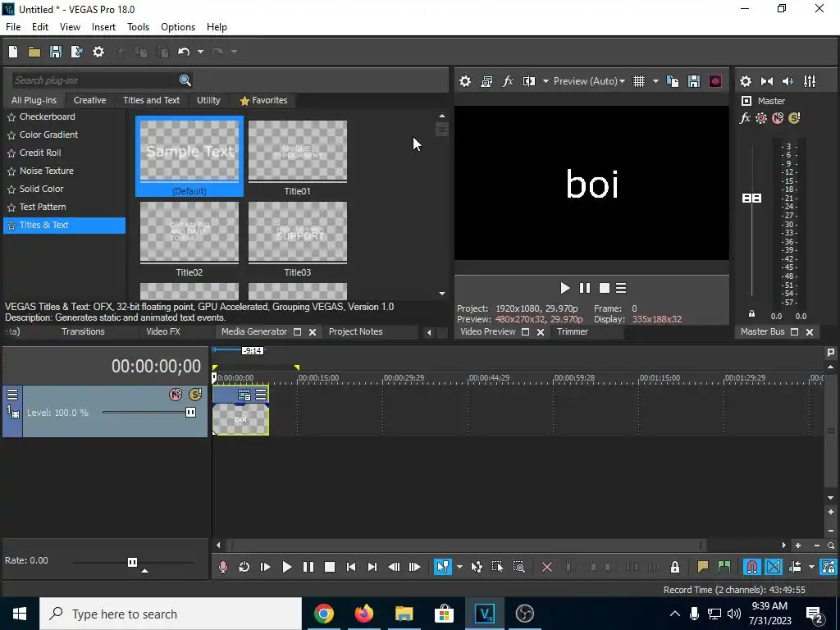Open mixing console icon in Master Bus

[810, 81]
